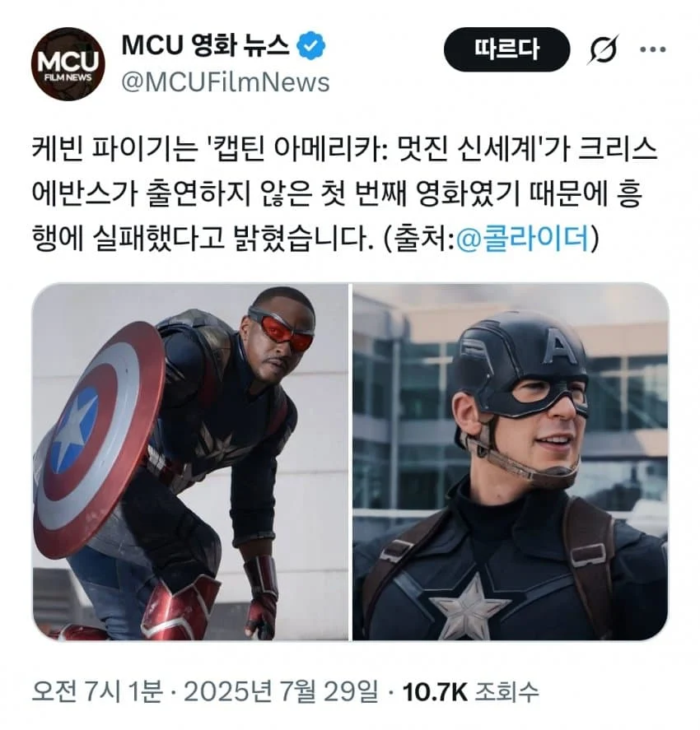Open the right photo with helmeted Captain America
Screen dimensions: 700x730
pos(511,462)
